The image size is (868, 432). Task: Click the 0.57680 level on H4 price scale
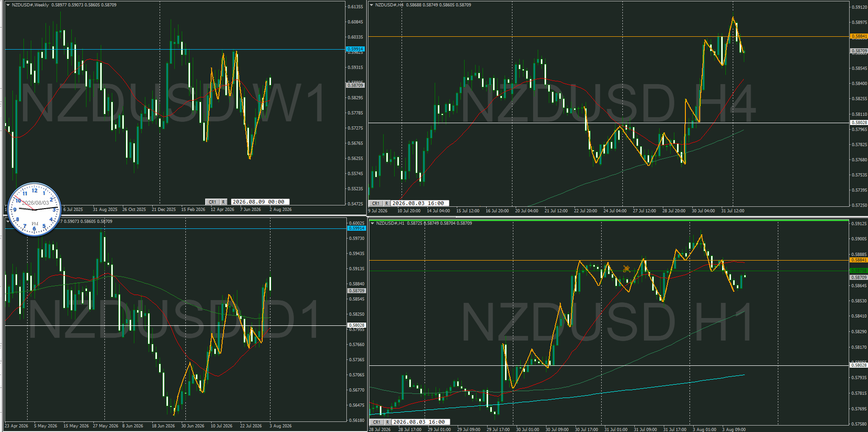pos(859,160)
